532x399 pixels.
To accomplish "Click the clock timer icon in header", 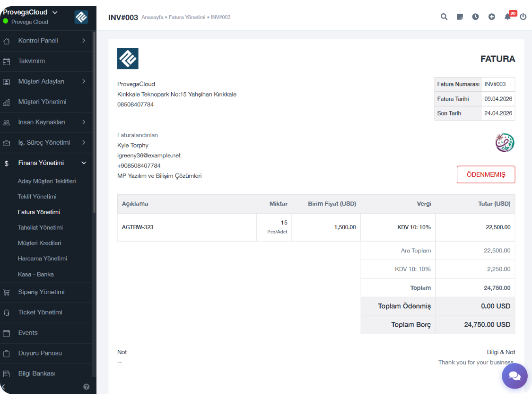I will click(475, 17).
